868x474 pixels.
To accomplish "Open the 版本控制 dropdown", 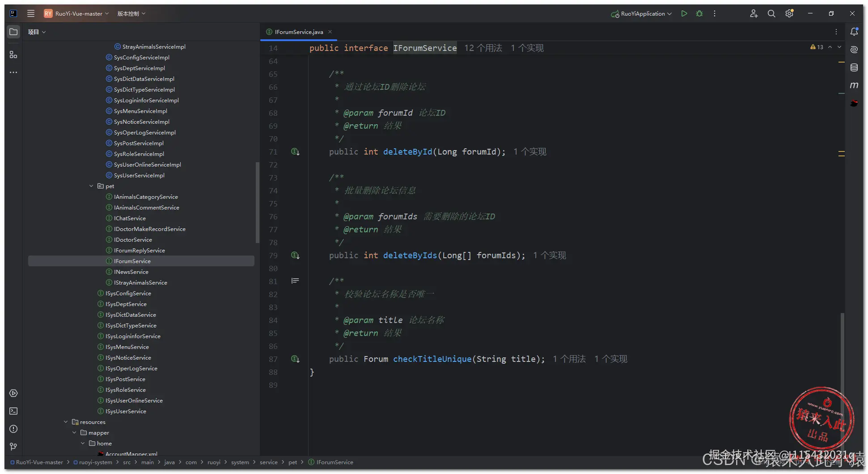I will 131,13.
